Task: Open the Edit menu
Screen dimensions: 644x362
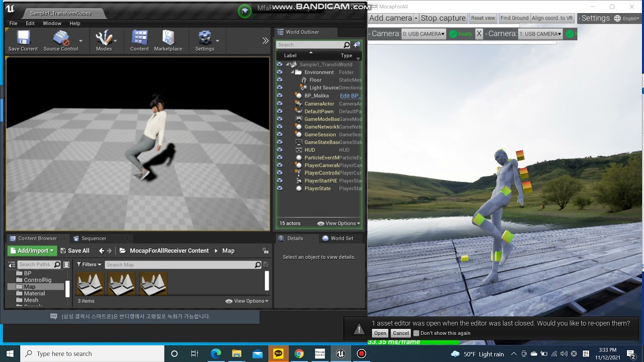Action: pos(30,23)
